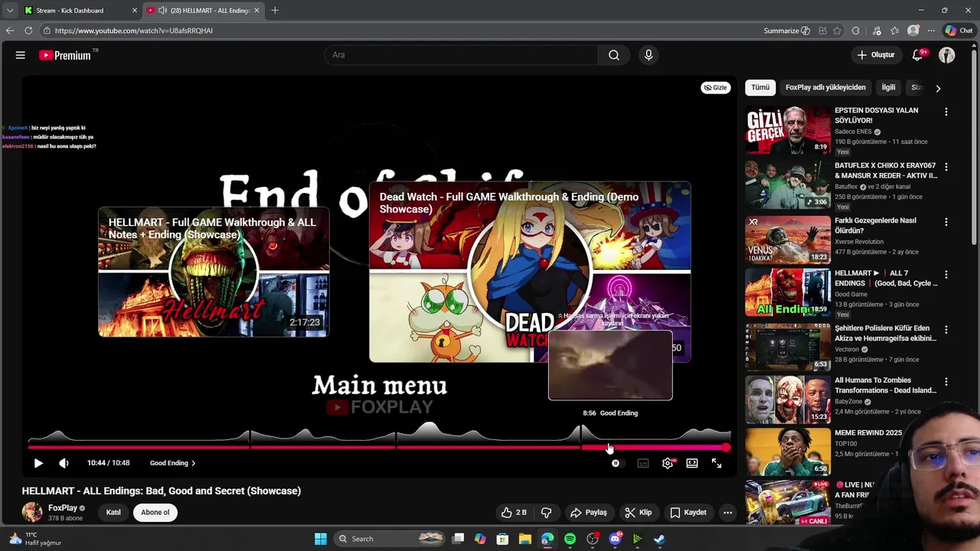Join channel with Katıl button
980x551 pixels.
click(113, 513)
